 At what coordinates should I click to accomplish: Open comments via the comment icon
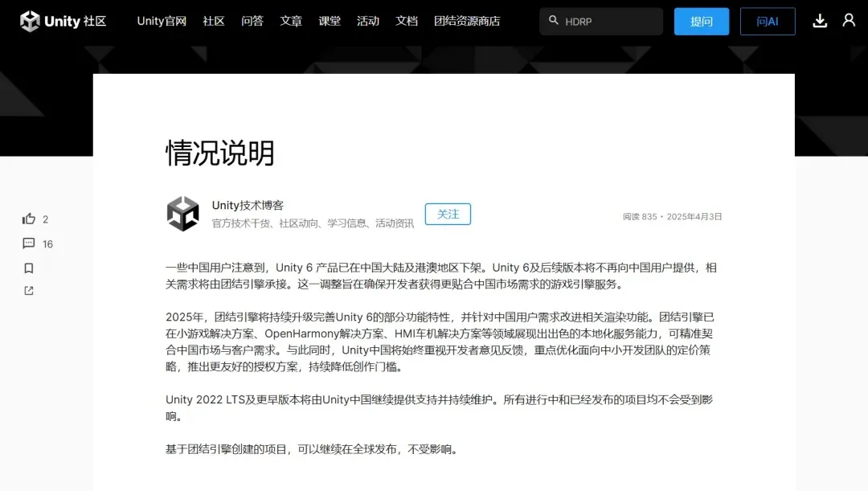coord(29,243)
